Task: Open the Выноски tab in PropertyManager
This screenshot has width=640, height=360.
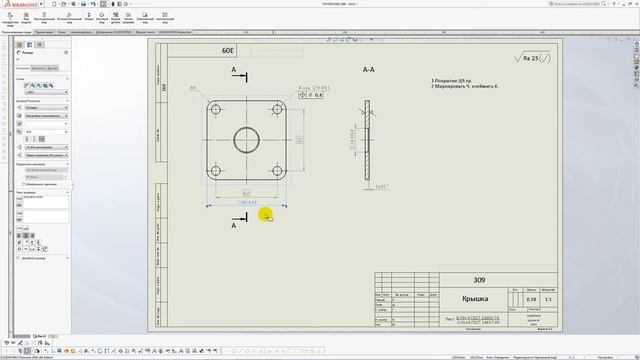Action: [x=39, y=68]
